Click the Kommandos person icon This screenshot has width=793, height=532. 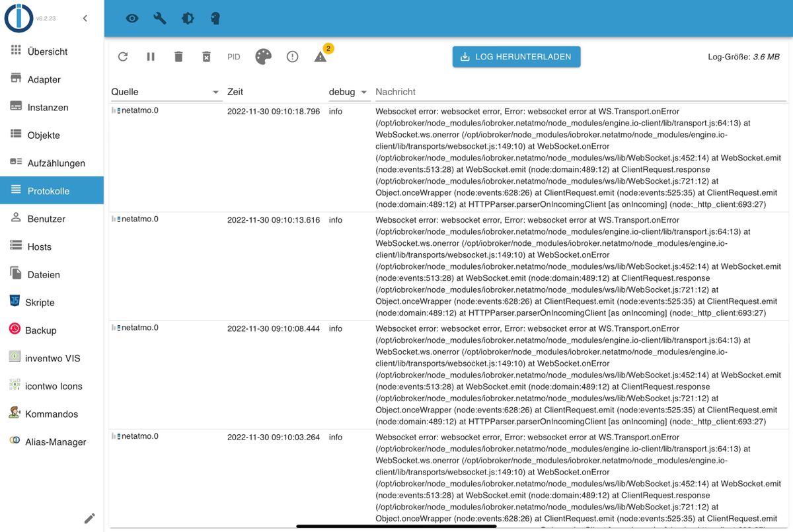[15, 412]
